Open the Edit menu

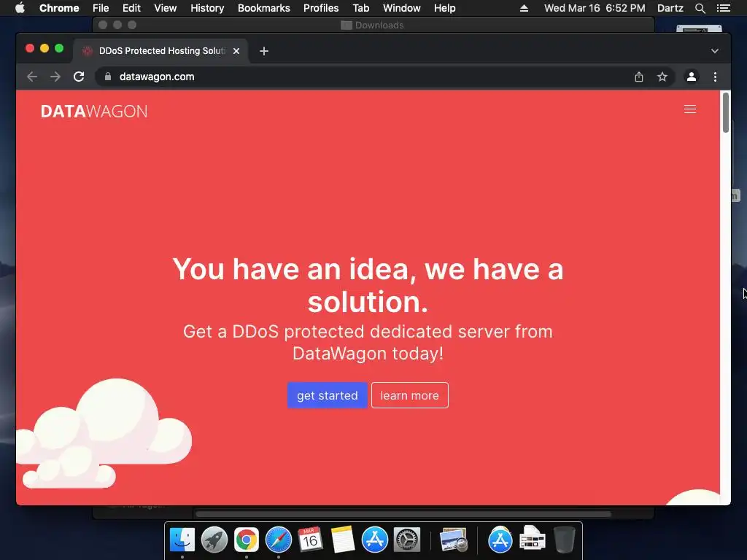(x=131, y=8)
